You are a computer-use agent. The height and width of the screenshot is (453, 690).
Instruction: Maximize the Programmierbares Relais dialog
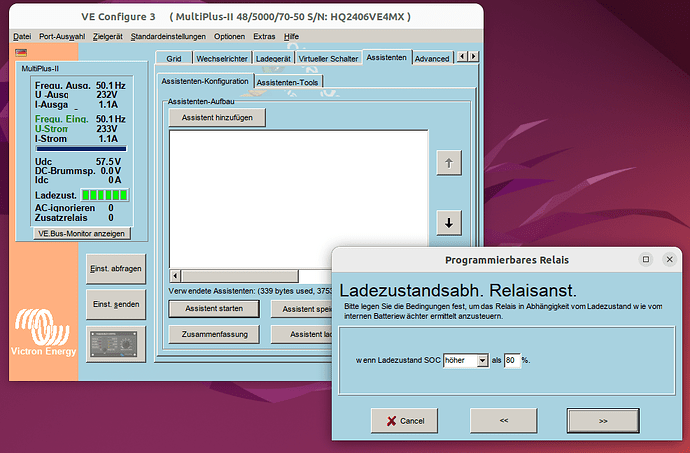(x=646, y=259)
